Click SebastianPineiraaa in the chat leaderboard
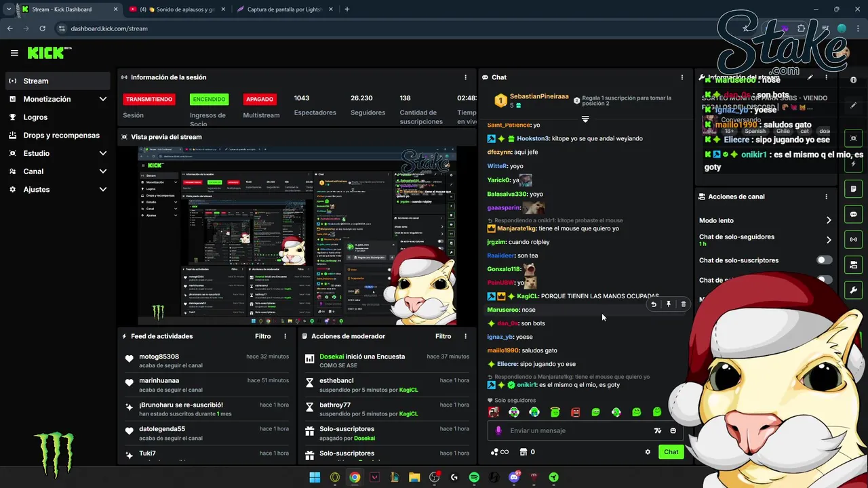Image resolution: width=868 pixels, height=488 pixels. (x=539, y=96)
